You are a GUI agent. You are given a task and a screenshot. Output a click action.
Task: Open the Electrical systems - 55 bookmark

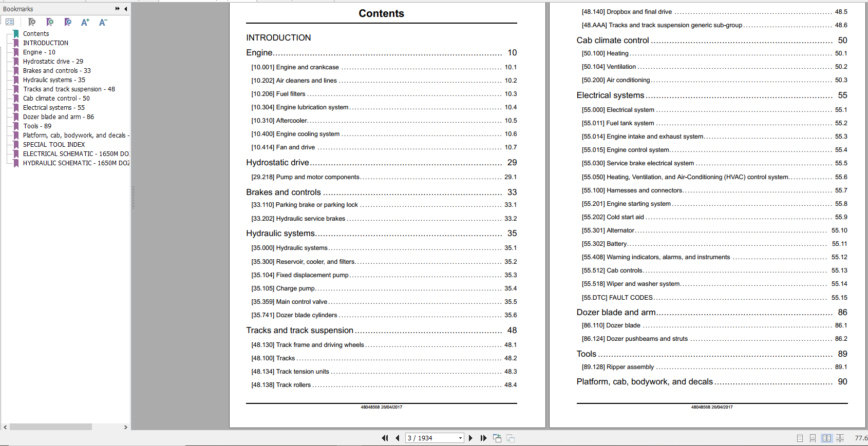[x=54, y=108]
